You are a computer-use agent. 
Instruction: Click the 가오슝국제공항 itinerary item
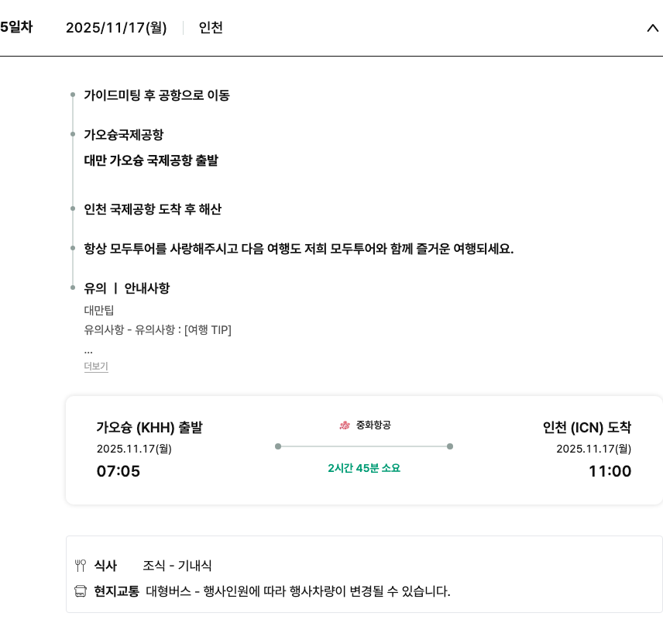pos(124,135)
